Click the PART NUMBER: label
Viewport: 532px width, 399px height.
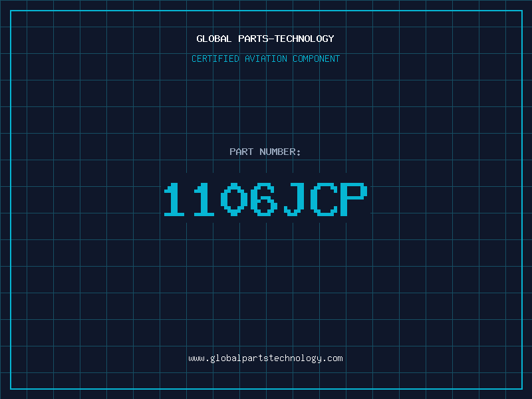pyautogui.click(x=265, y=152)
